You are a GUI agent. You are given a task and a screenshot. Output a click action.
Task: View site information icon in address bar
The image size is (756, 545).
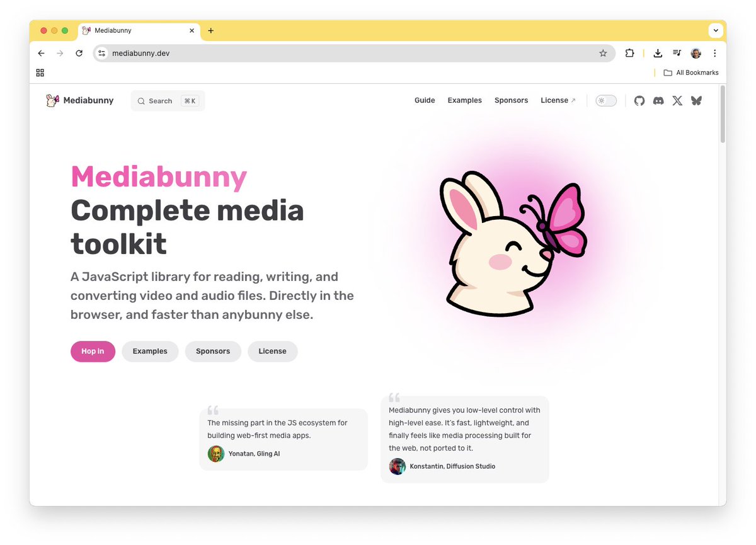tap(102, 54)
